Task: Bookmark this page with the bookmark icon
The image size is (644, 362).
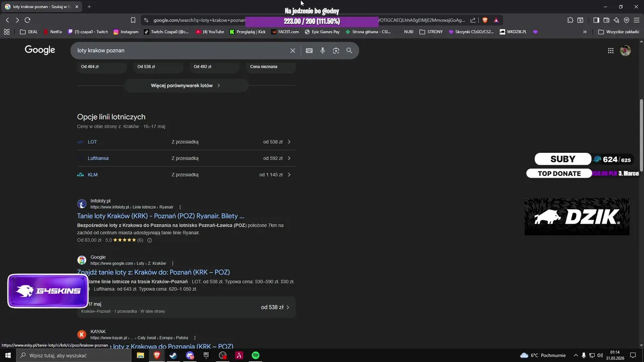Action: (x=133, y=20)
